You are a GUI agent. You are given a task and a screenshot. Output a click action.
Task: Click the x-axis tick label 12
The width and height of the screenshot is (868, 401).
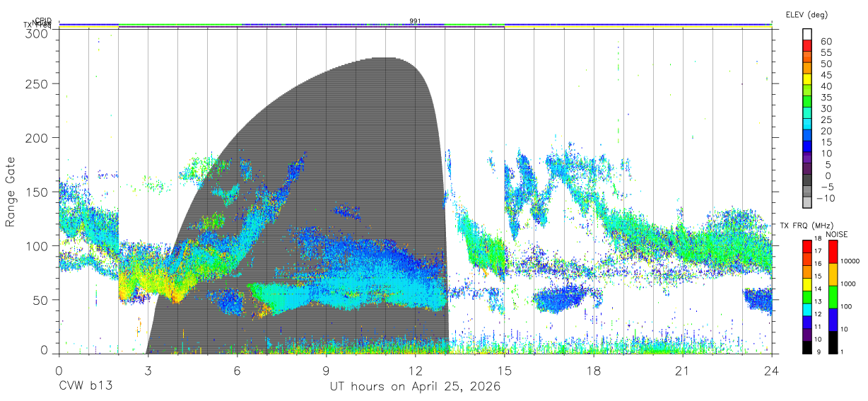(x=415, y=371)
